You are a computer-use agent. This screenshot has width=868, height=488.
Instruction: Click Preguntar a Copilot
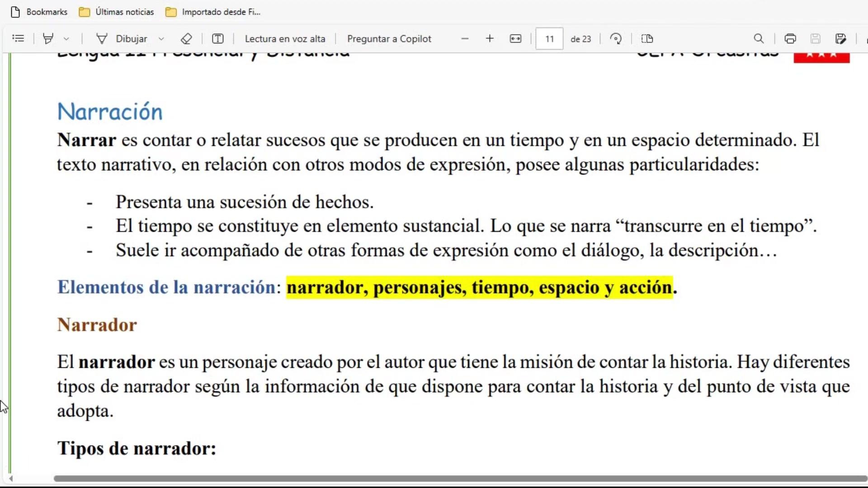point(389,39)
